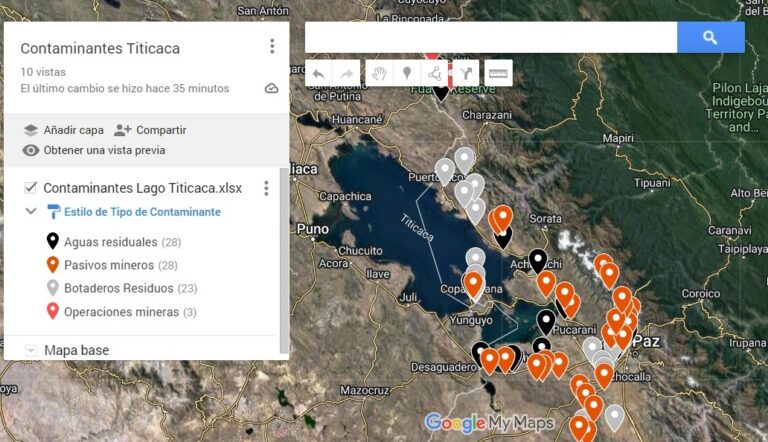
Task: Click the blue search button
Action: 710,37
